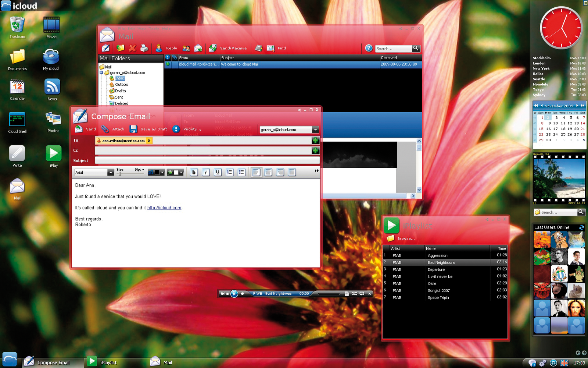Click the Mail search magnifier button

[416, 48]
